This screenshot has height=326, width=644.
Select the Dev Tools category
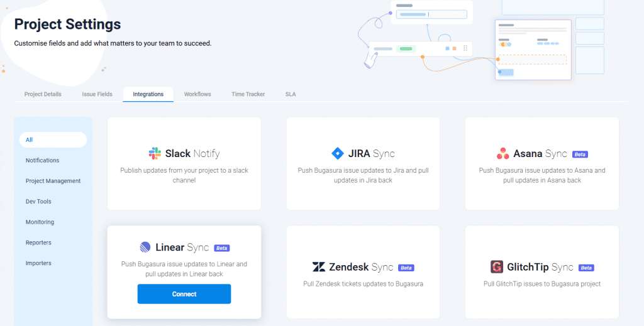pos(38,202)
